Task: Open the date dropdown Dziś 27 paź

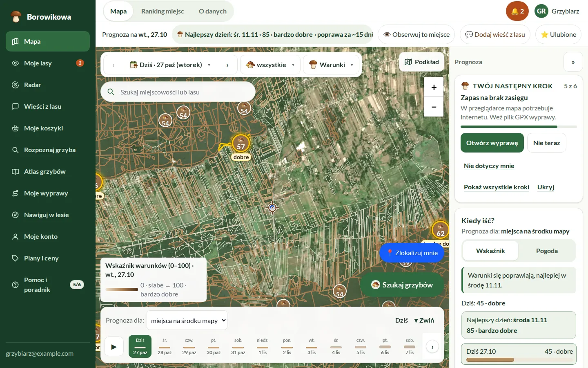Action: coord(170,65)
